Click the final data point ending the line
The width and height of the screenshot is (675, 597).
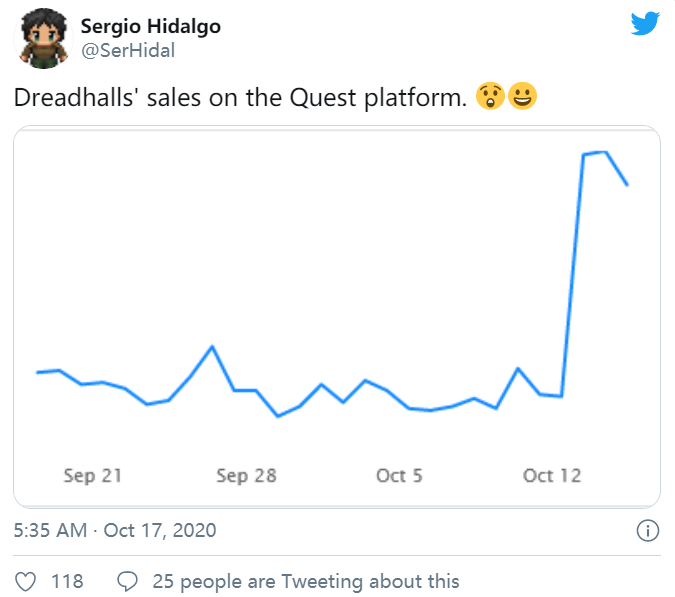627,185
